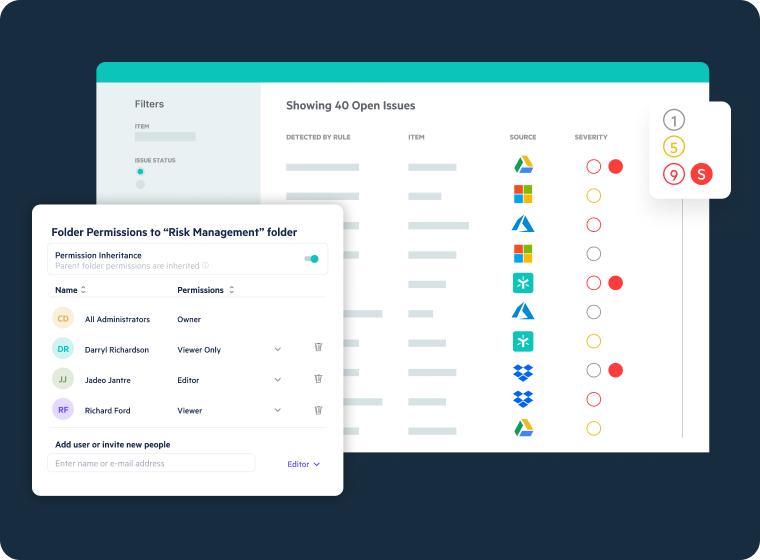Remove Jadeo Jantre using trash icon

318,379
